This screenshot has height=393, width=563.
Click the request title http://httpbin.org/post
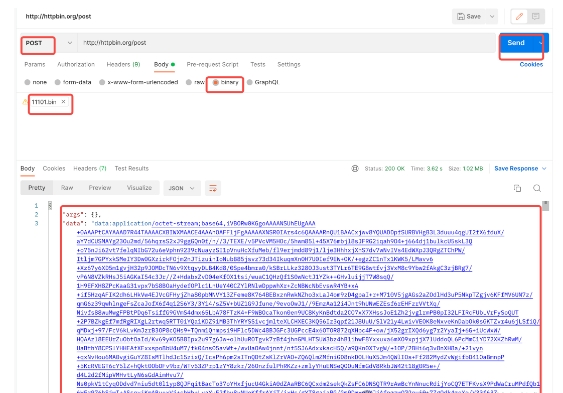click(58, 17)
